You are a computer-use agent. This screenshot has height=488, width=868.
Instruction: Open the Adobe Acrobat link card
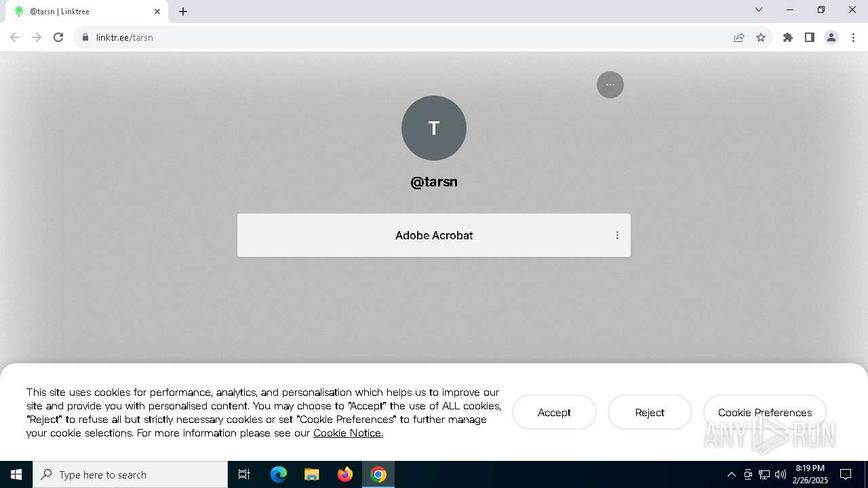pos(434,235)
